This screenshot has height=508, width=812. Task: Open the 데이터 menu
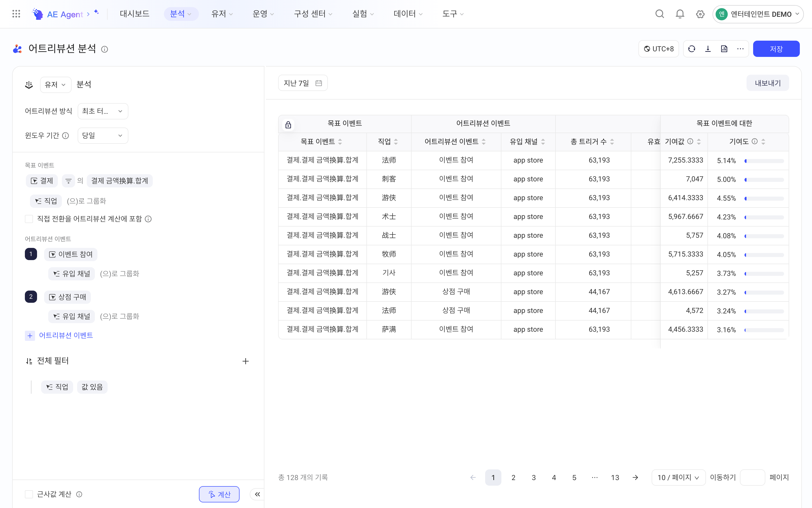(x=408, y=14)
